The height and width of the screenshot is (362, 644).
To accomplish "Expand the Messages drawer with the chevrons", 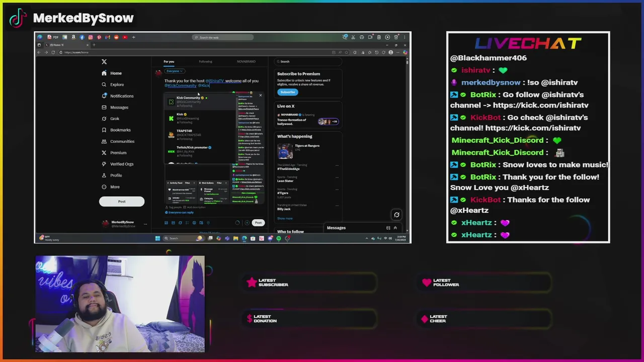I will click(x=395, y=228).
